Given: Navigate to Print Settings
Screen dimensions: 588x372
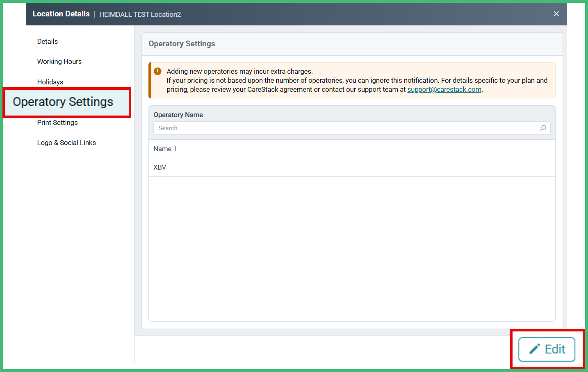Looking at the screenshot, I should point(57,122).
